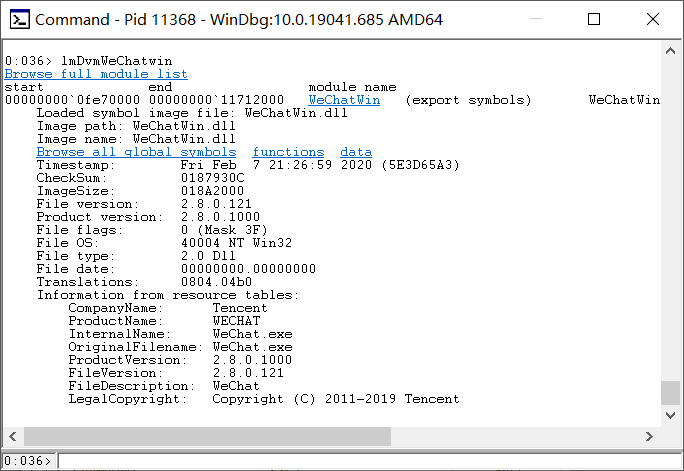
Task: Click the 'Information from resource tables:' line
Action: tap(168, 295)
